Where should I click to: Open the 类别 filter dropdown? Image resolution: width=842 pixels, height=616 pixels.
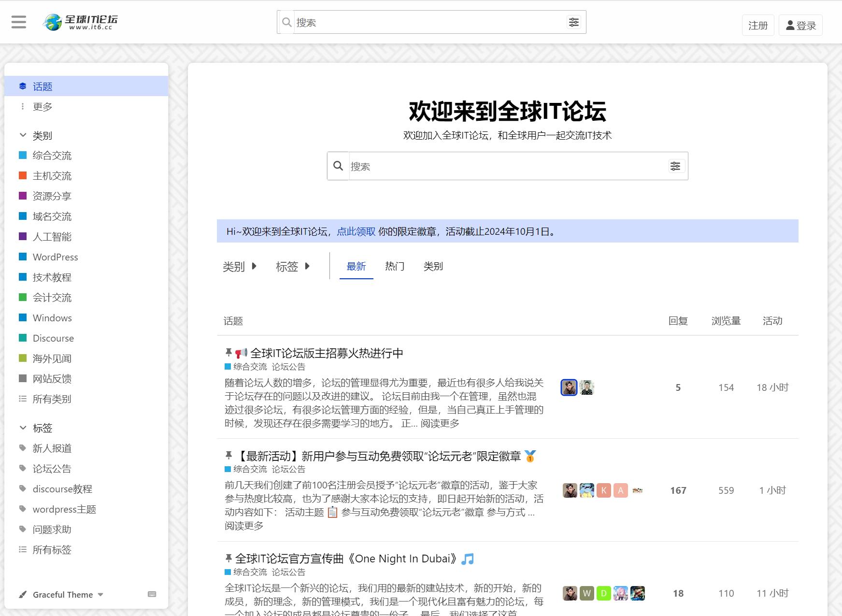pyautogui.click(x=240, y=266)
